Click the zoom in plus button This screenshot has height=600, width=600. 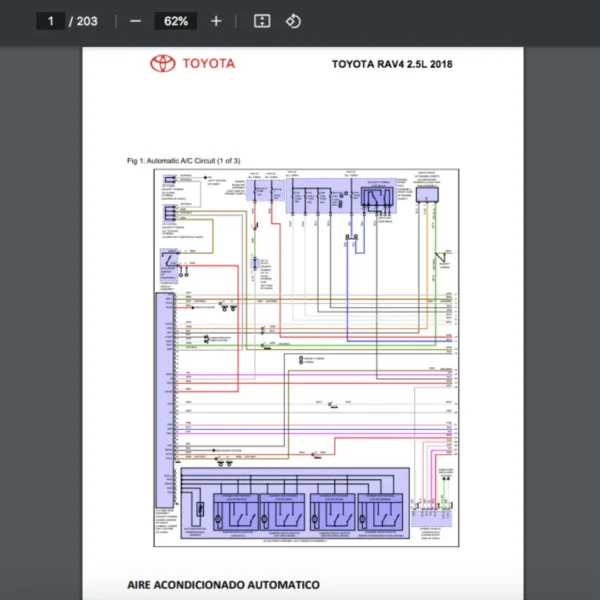click(216, 21)
